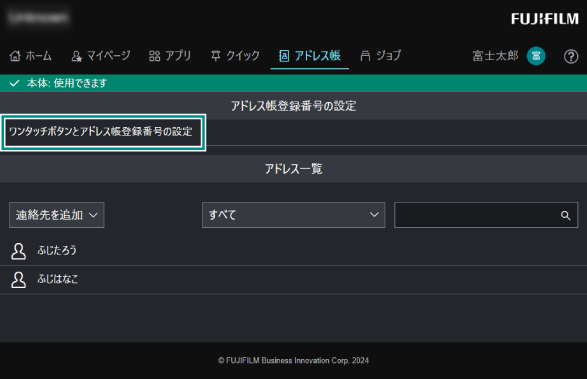Click the アドレス一覧 section header
The height and width of the screenshot is (379, 587).
tap(294, 169)
